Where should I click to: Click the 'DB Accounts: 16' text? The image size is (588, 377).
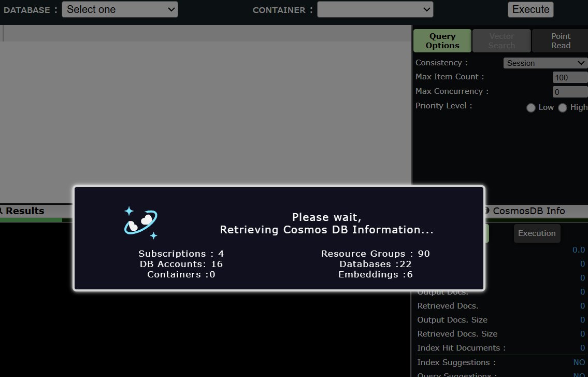click(181, 264)
